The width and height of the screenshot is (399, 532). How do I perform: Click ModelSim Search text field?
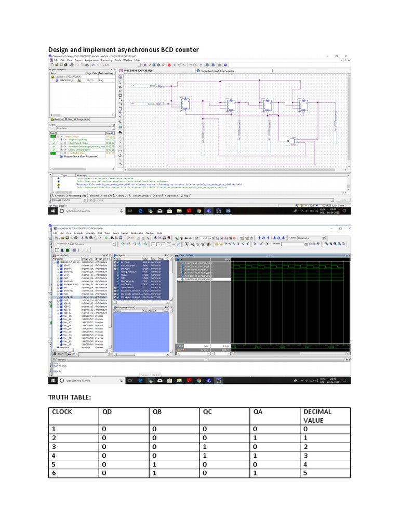point(293,244)
